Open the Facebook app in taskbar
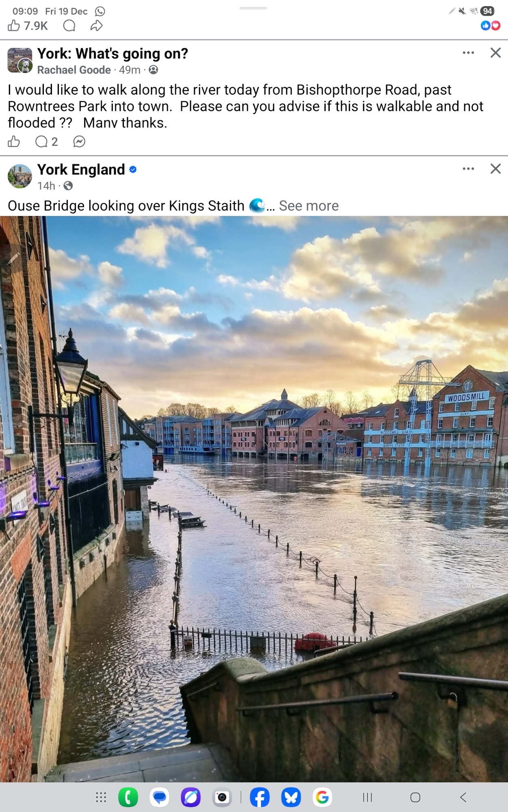This screenshot has height=812, width=508. tap(259, 797)
